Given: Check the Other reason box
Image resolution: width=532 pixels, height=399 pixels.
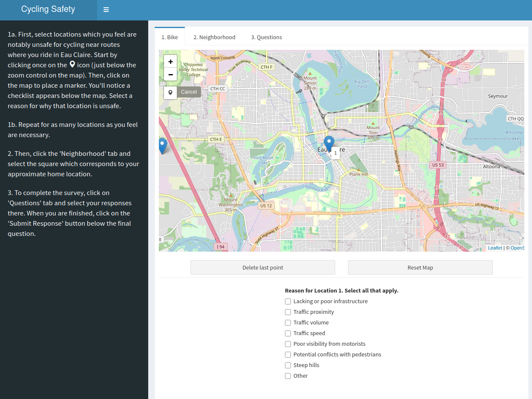Looking at the screenshot, I should pos(288,376).
